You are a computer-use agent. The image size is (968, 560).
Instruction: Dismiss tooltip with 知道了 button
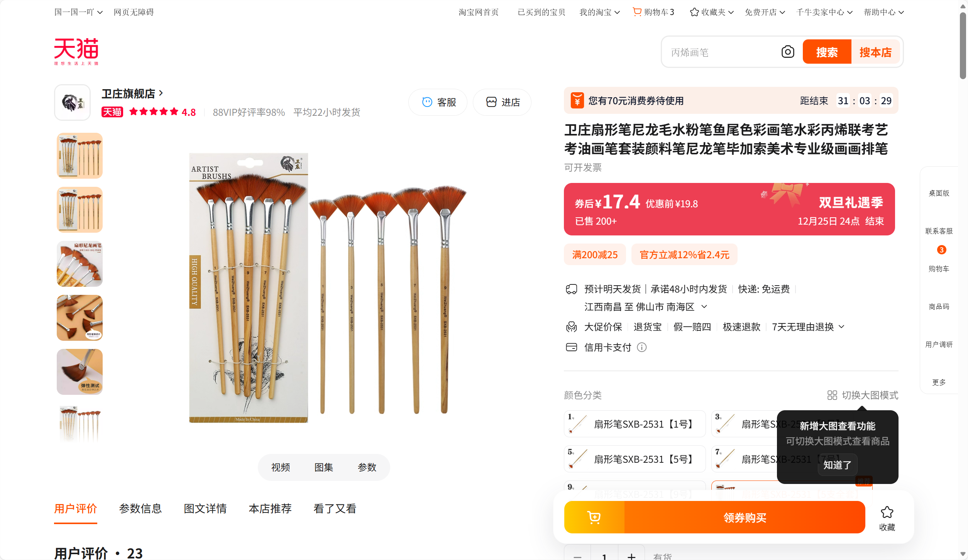[838, 465]
